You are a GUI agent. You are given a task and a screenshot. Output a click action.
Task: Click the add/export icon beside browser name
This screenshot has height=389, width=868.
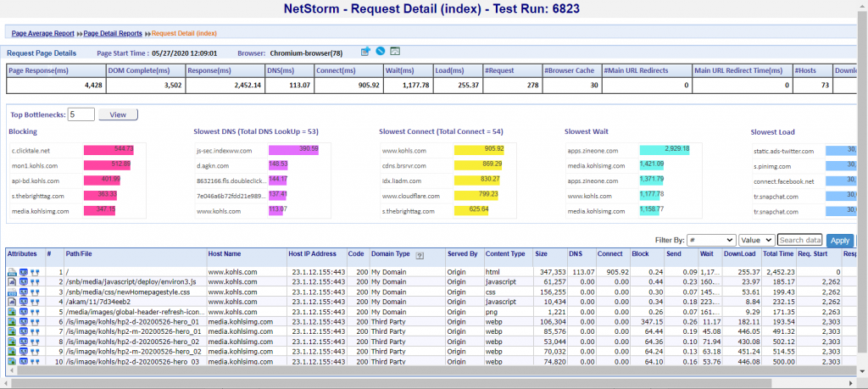click(366, 52)
